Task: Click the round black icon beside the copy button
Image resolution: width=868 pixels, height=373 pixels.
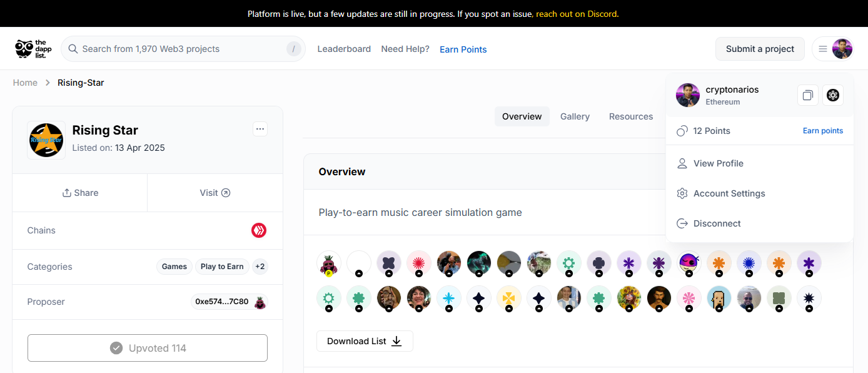Action: point(833,95)
